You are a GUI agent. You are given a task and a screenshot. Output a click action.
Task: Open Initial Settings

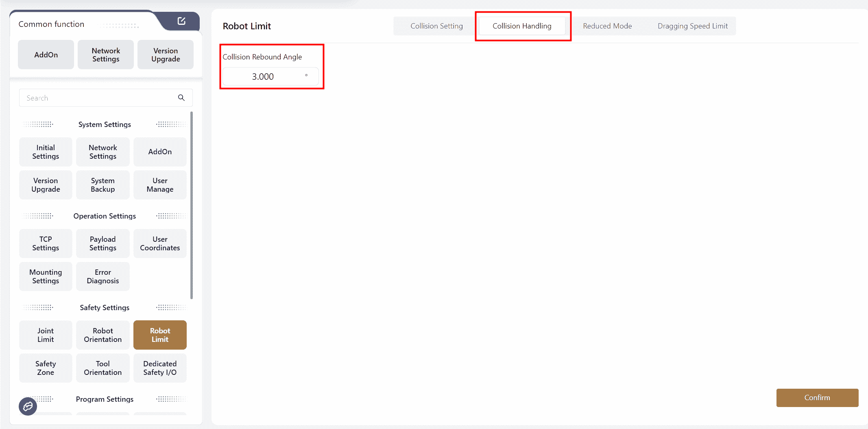[x=46, y=152]
